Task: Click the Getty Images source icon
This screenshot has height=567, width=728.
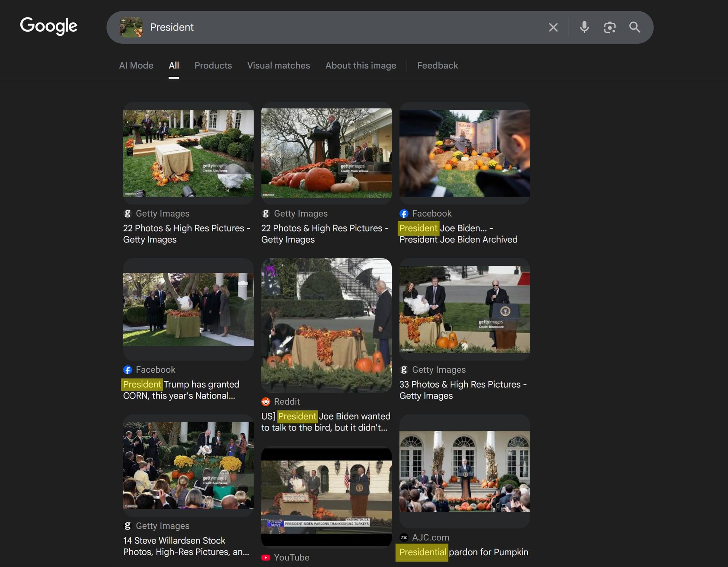Action: coord(127,213)
